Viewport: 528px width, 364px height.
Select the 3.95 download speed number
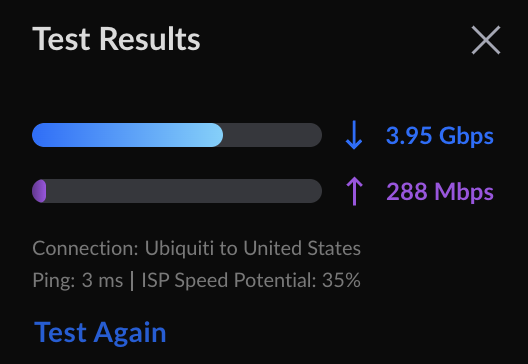coord(409,135)
